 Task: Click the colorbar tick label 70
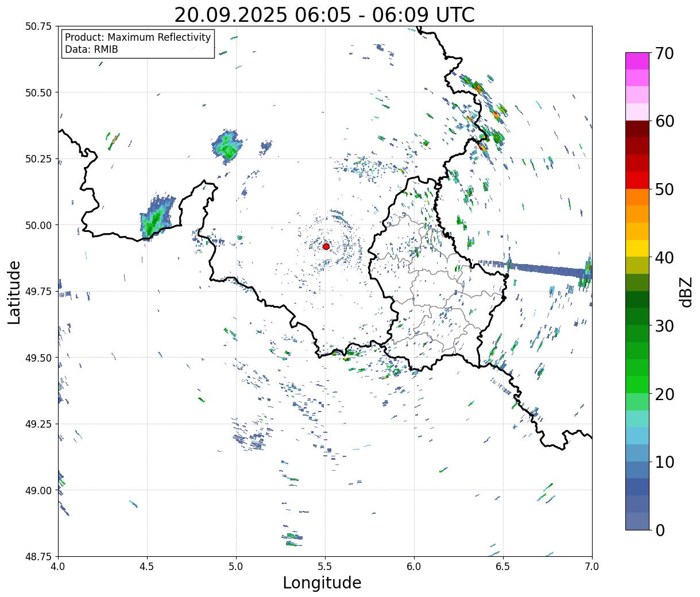click(664, 53)
